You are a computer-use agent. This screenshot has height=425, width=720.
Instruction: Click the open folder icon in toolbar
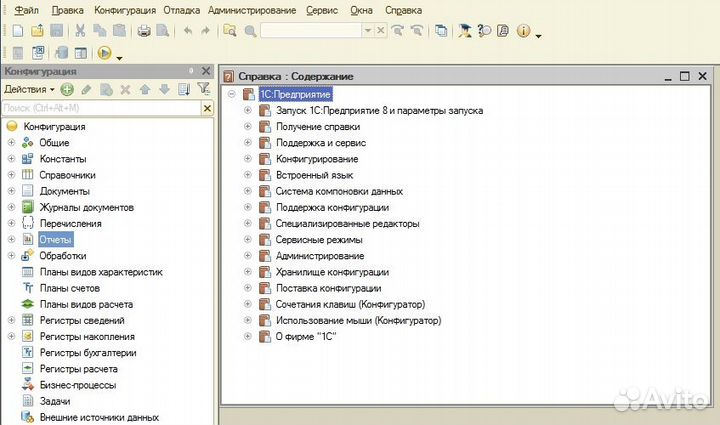(x=36, y=31)
